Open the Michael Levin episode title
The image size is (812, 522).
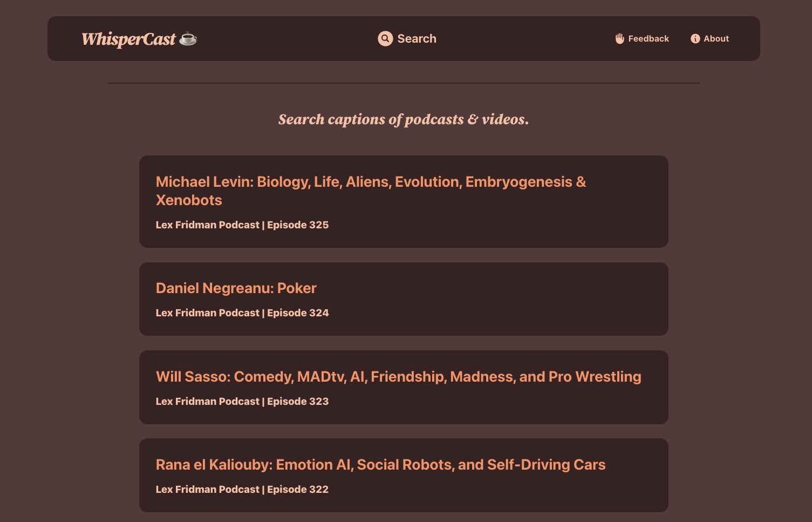click(x=371, y=191)
